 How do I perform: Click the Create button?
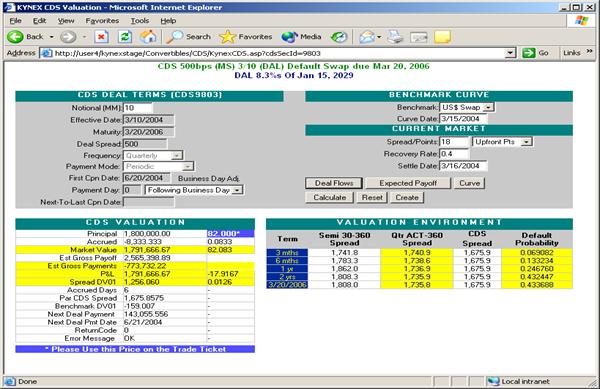[x=407, y=198]
